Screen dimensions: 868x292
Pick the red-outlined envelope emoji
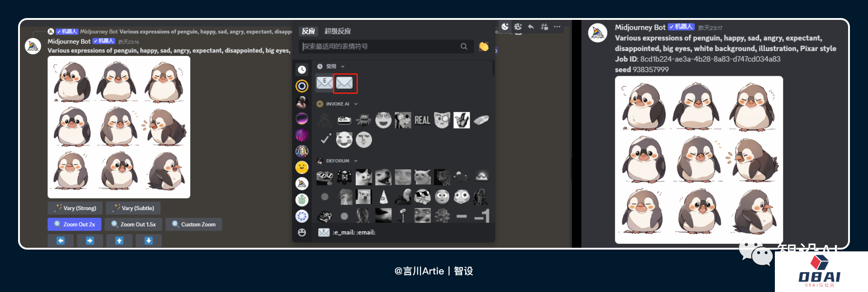pyautogui.click(x=344, y=83)
